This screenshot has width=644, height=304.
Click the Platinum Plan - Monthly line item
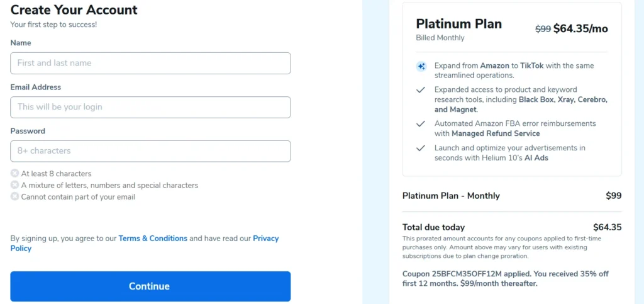point(451,196)
